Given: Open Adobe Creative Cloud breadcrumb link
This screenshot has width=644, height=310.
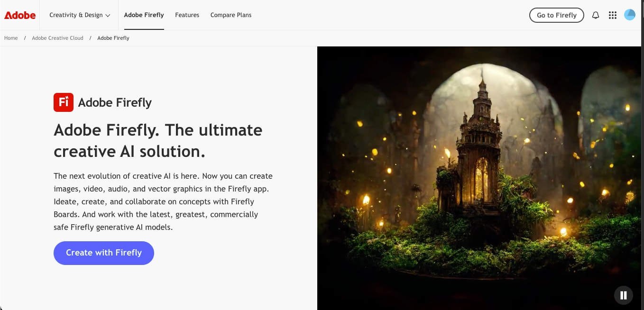Looking at the screenshot, I should pyautogui.click(x=57, y=38).
